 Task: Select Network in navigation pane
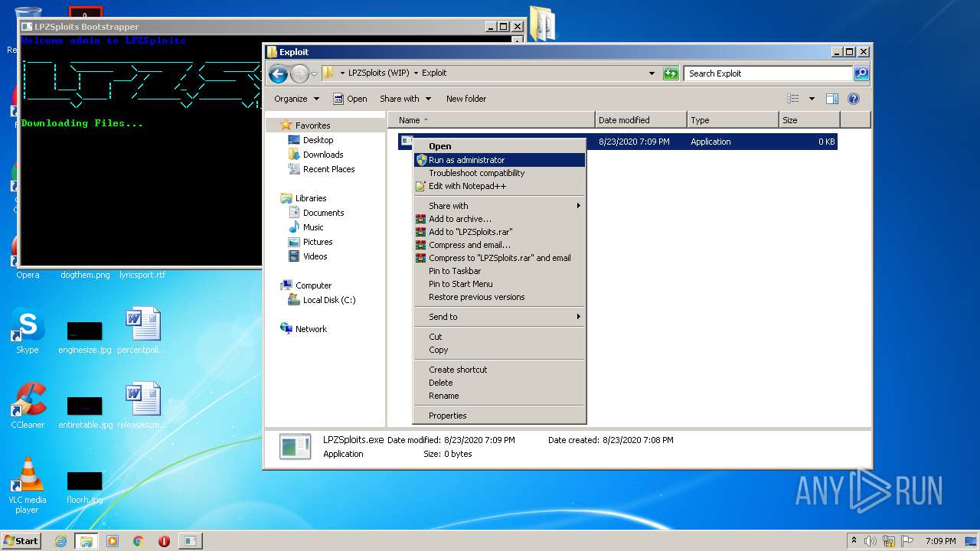pos(303,329)
